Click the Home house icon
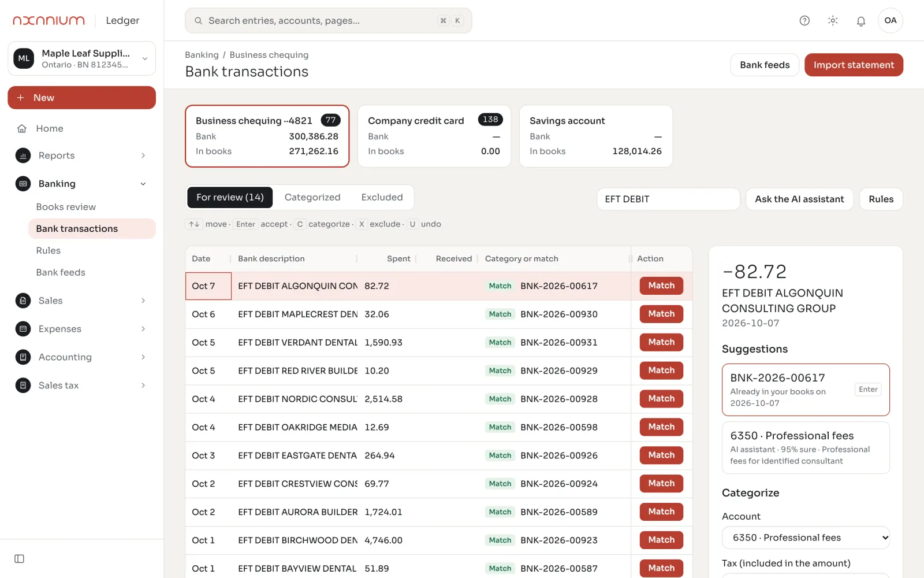This screenshot has height=578, width=924. pyautogui.click(x=22, y=128)
